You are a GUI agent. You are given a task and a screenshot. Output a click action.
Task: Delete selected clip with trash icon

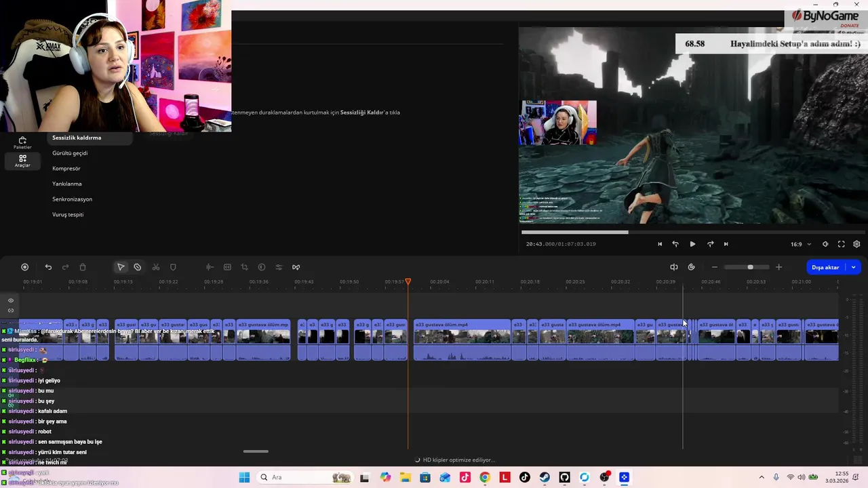[83, 267]
